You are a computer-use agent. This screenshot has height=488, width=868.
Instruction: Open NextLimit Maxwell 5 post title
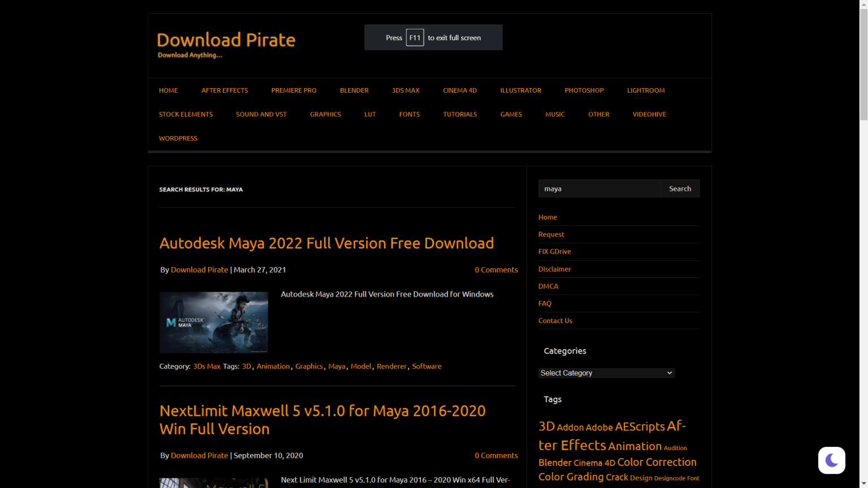(322, 420)
